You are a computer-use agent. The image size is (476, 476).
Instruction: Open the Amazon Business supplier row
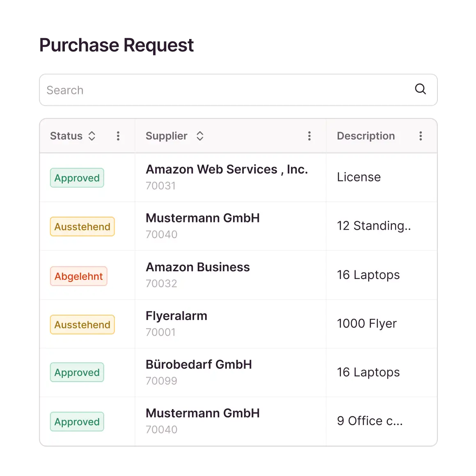click(x=198, y=268)
